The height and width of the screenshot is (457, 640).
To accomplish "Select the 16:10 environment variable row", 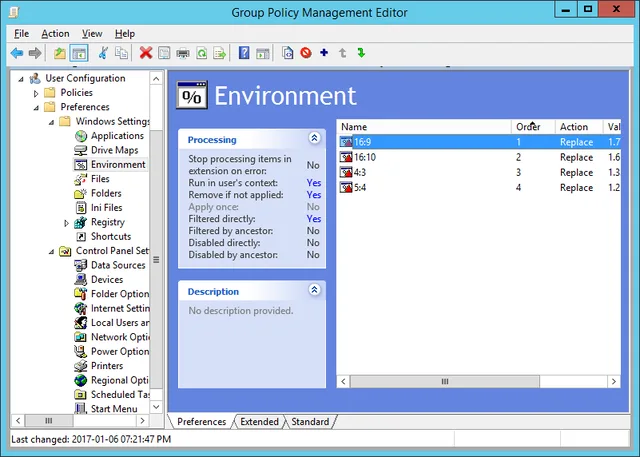I will click(479, 157).
